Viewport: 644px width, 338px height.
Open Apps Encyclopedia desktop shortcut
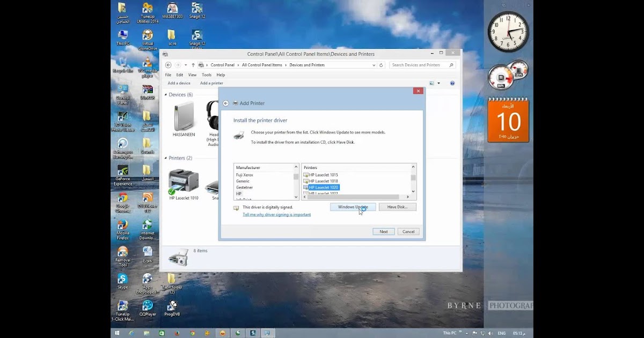tap(147, 284)
